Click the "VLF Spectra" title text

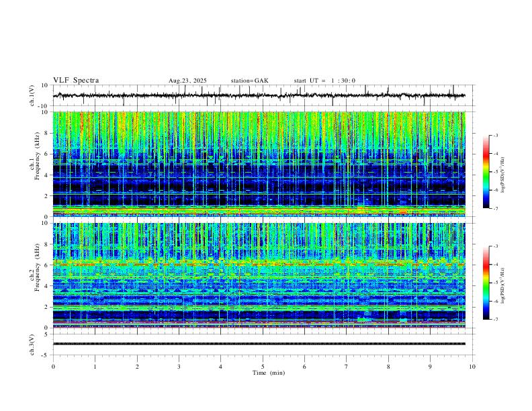coord(76,81)
